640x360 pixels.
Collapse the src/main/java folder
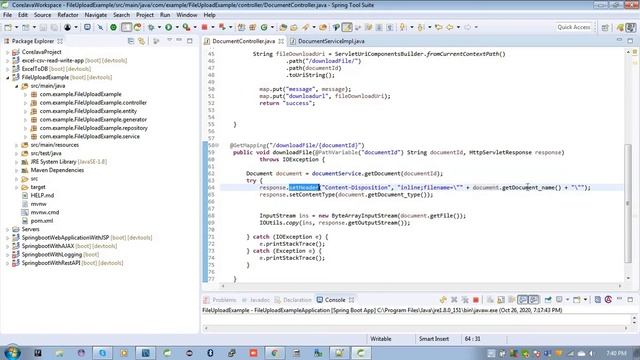click(16, 86)
